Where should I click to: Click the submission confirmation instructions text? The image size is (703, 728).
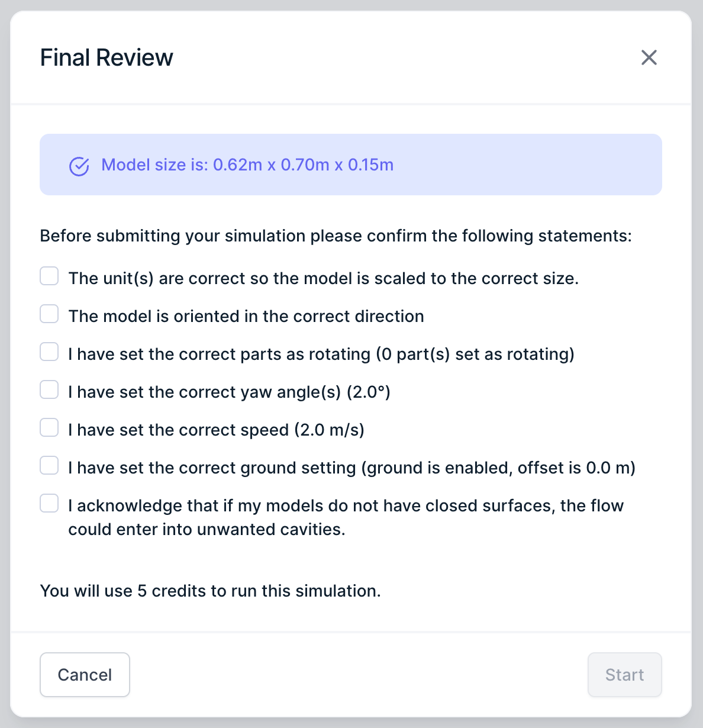pyautogui.click(x=336, y=236)
